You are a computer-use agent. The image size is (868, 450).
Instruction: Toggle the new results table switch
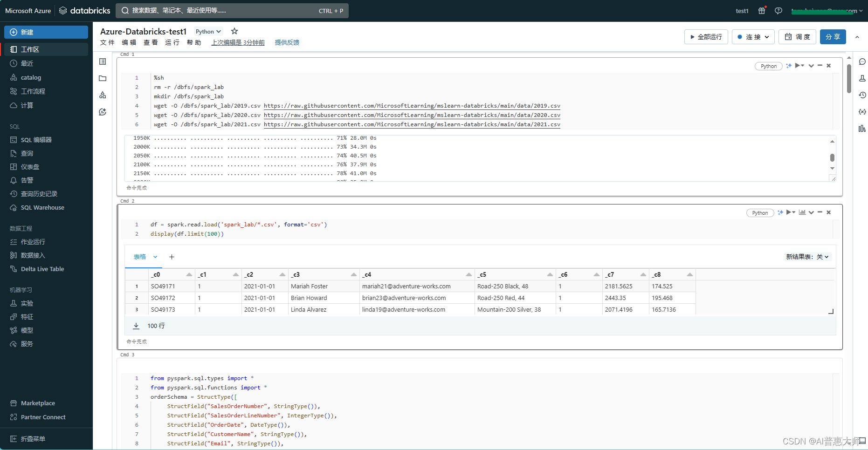808,257
